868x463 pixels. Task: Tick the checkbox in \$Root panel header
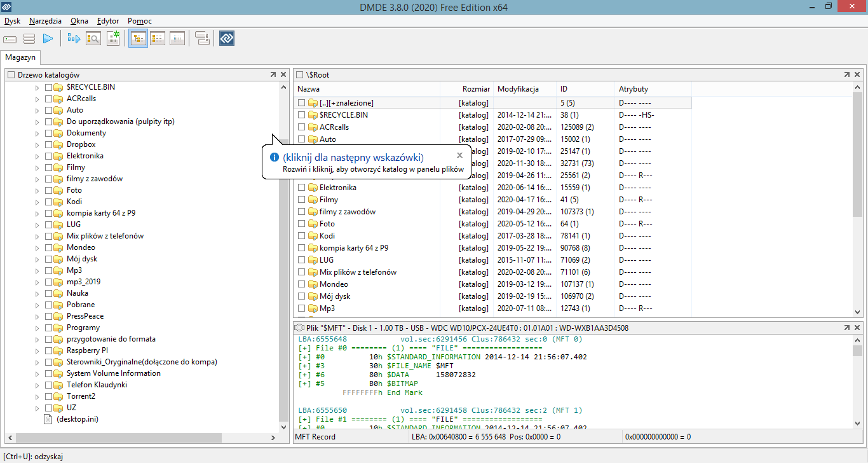pos(300,75)
